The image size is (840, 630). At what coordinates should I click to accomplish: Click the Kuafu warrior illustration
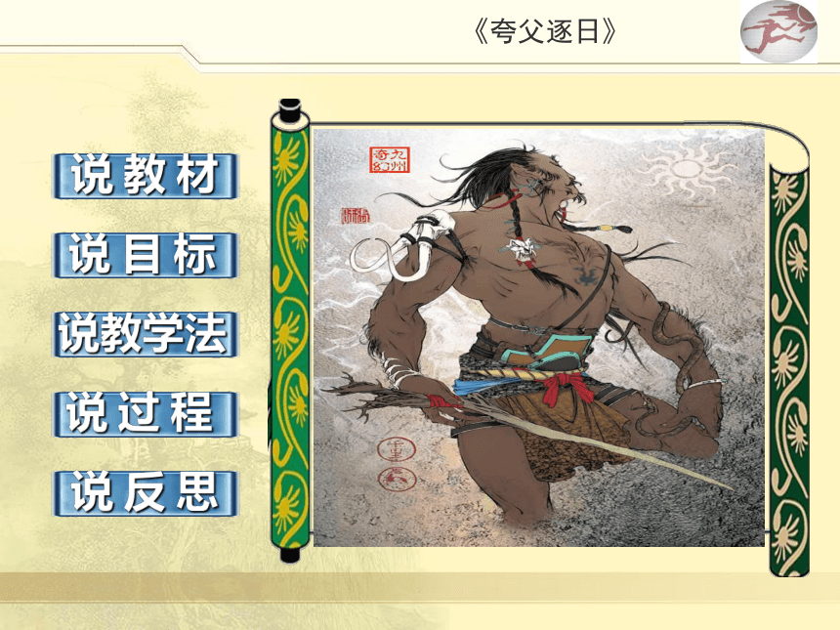coord(538,336)
